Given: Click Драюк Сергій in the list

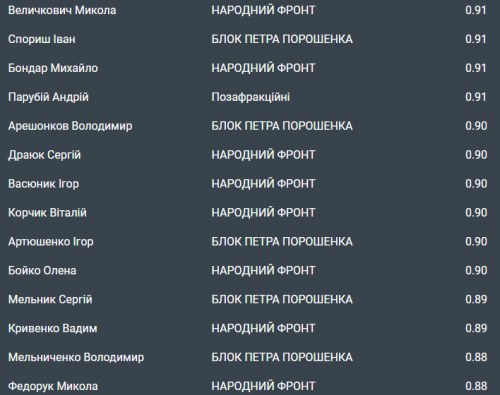Looking at the screenshot, I should [x=44, y=155].
